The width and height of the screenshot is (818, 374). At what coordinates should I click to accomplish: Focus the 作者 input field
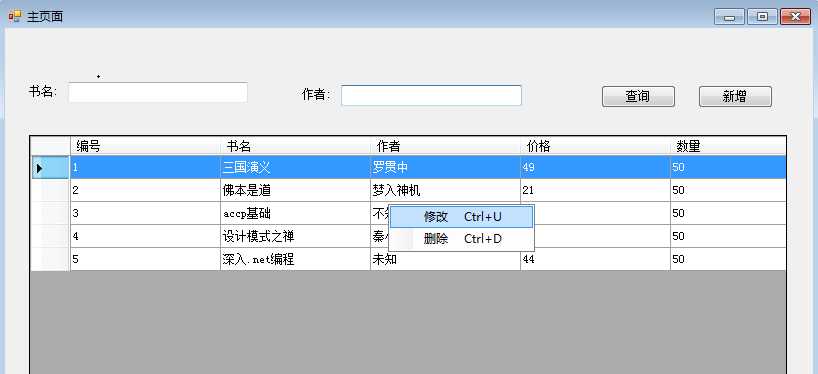[431, 95]
